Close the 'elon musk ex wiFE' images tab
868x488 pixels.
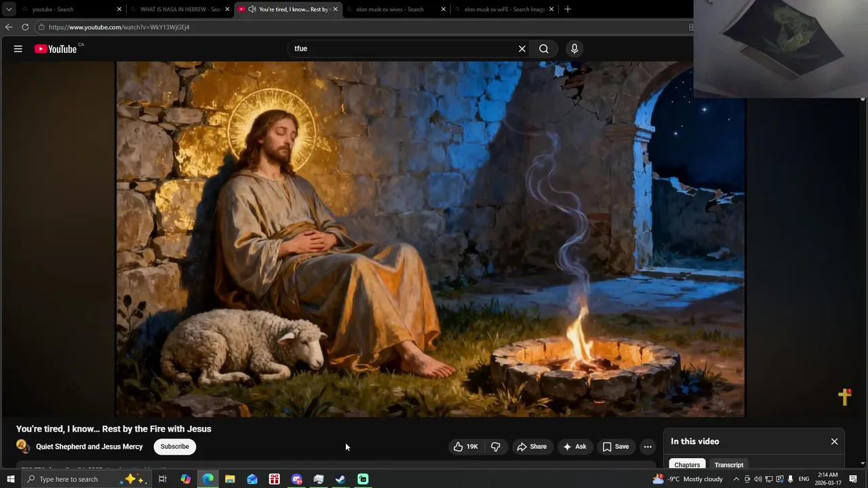point(551,9)
